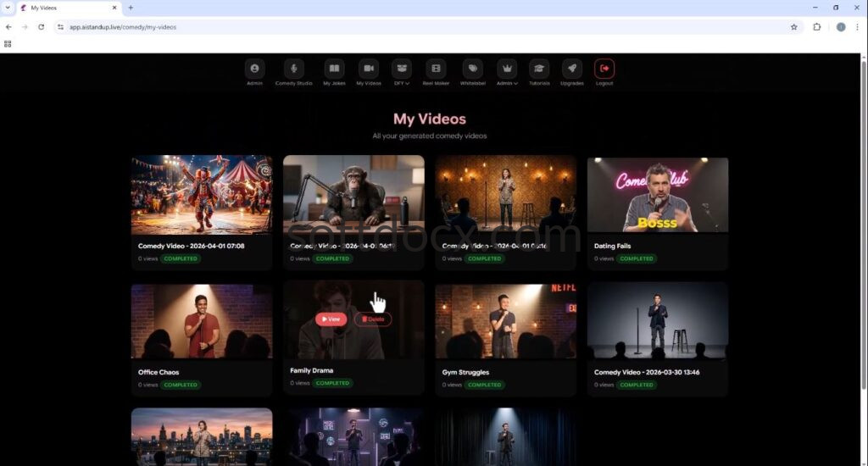Open the Chrome three-dot menu
The height and width of the screenshot is (466, 868).
(858, 26)
